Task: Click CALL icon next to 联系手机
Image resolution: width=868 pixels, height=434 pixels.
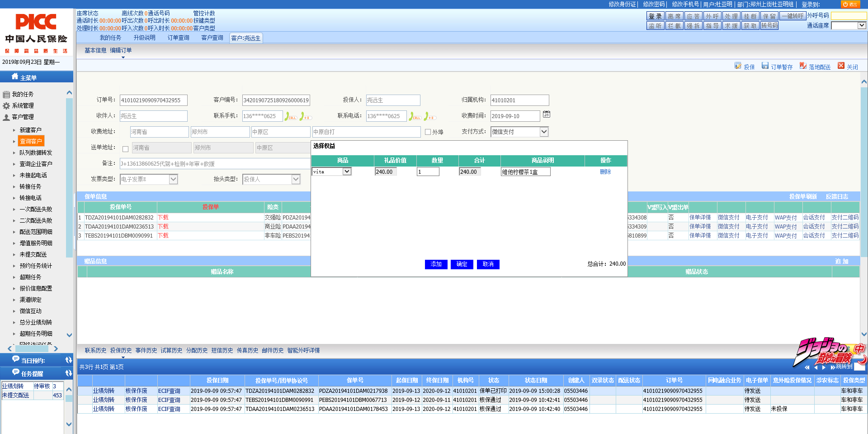Action: (290, 116)
